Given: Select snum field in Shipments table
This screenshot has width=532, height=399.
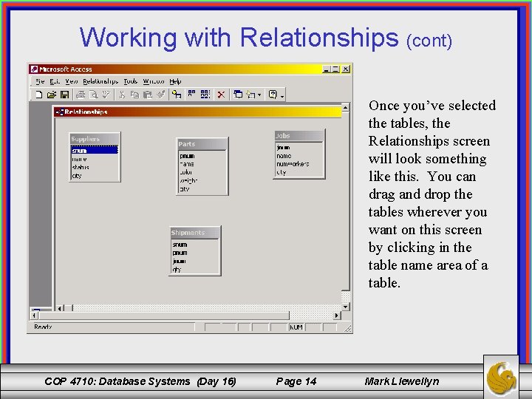Looking at the screenshot, I should [195, 245].
